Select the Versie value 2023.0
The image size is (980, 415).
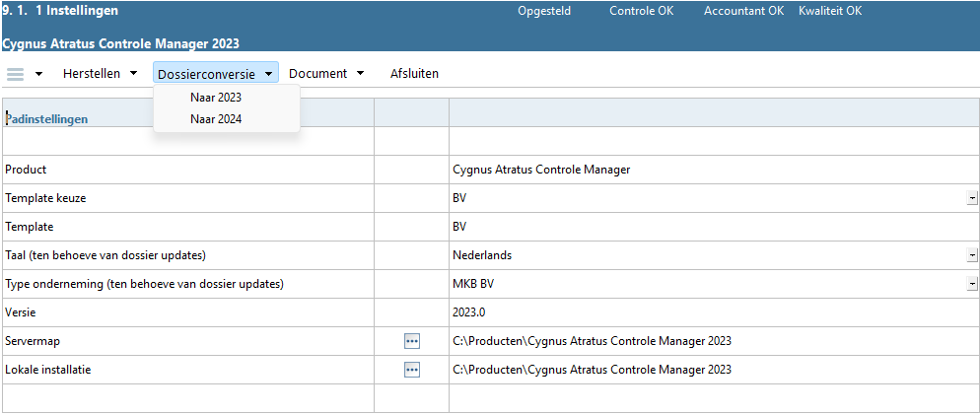click(x=469, y=312)
